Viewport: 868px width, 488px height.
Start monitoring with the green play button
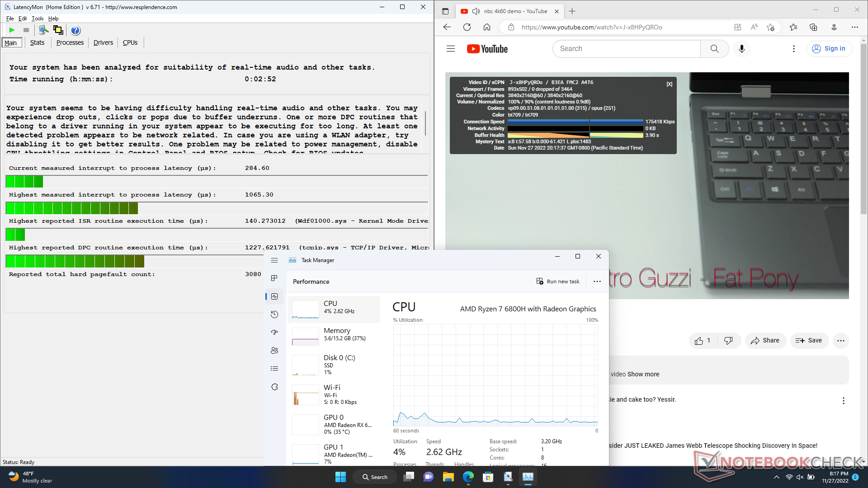click(x=12, y=30)
